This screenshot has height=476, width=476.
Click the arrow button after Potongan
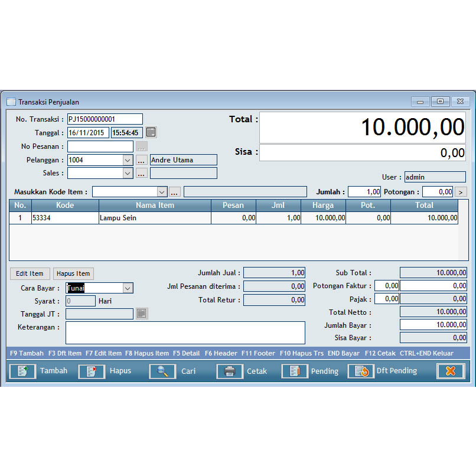pyautogui.click(x=460, y=191)
